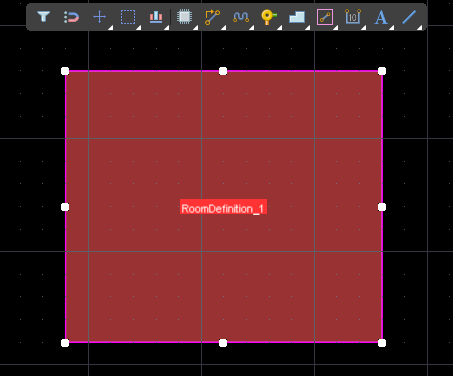Select the Interactive Length Tuning tool

pyautogui.click(x=241, y=17)
